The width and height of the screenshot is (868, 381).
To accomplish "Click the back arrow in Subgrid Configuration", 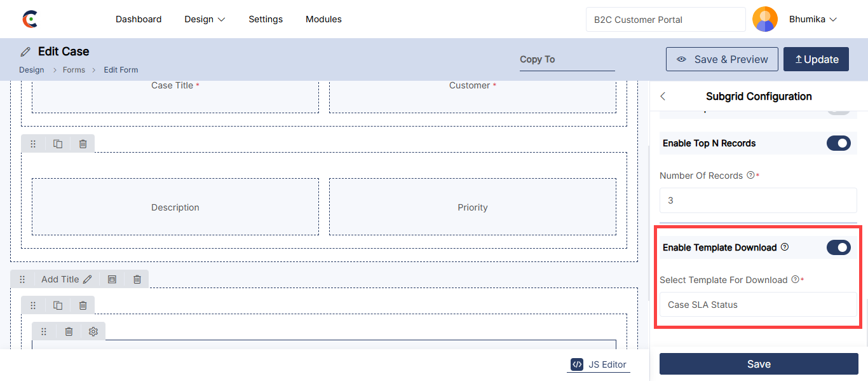I will coord(663,96).
